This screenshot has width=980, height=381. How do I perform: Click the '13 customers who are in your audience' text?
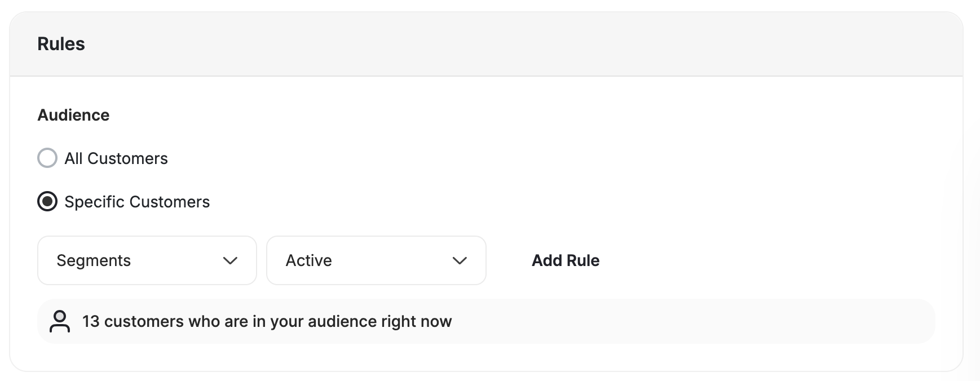point(267,321)
